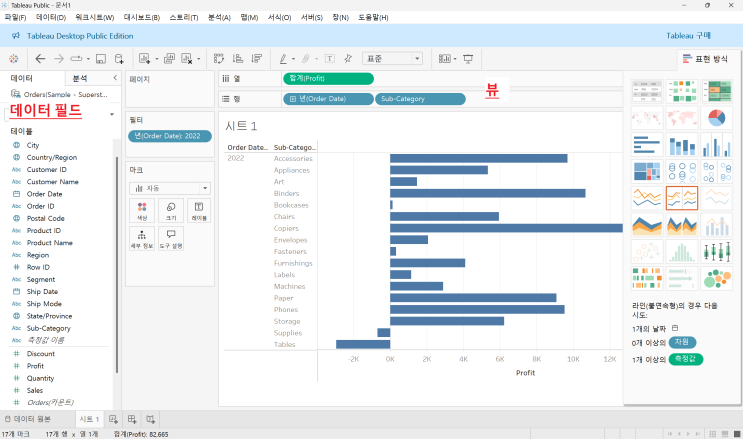
Task: Click the Tableau purchase link
Action: (688, 36)
